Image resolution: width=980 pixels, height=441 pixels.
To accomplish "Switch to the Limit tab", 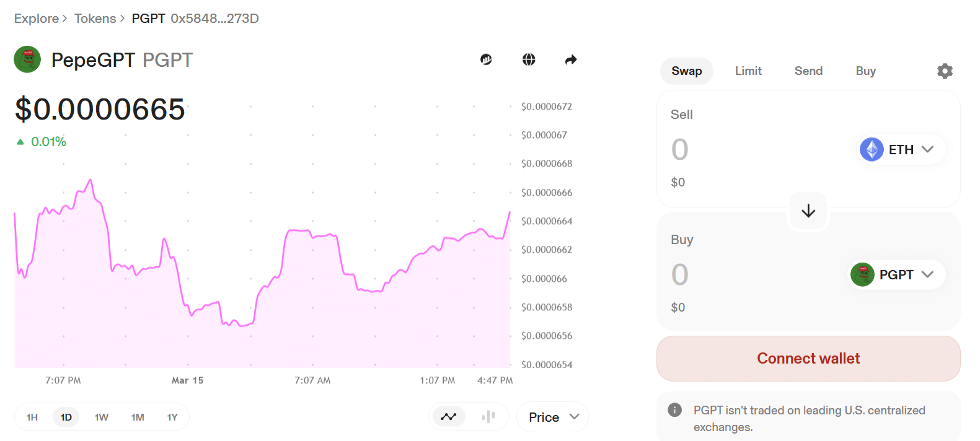I will tap(748, 71).
